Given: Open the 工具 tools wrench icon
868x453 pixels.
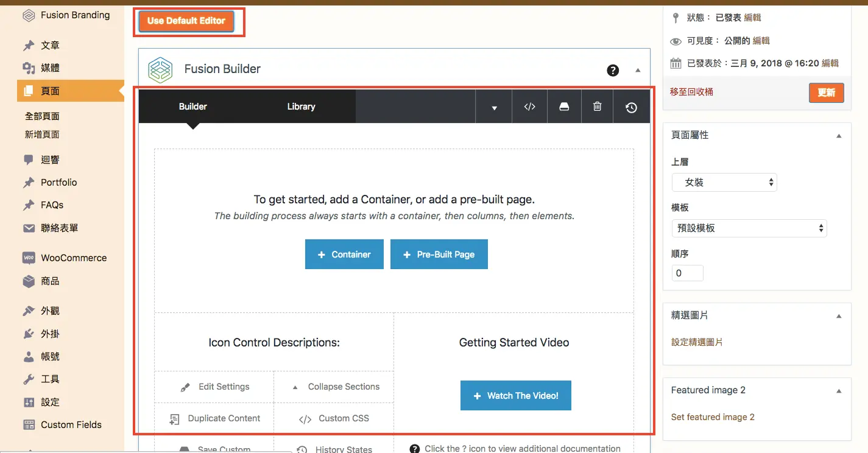Looking at the screenshot, I should pyautogui.click(x=29, y=379).
